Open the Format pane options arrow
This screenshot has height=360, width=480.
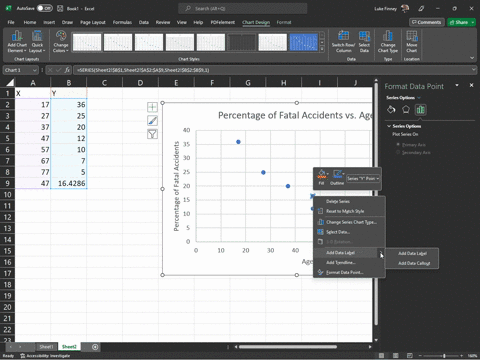coord(457,86)
